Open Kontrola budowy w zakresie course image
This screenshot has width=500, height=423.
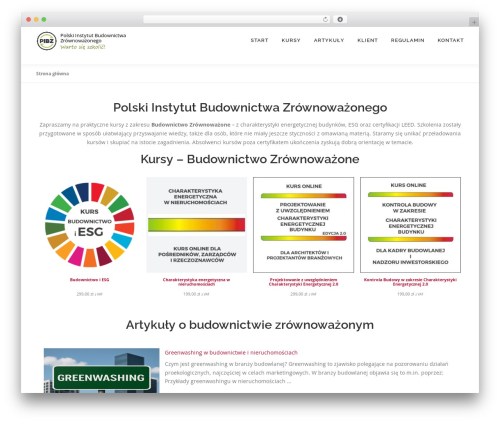[410, 225]
